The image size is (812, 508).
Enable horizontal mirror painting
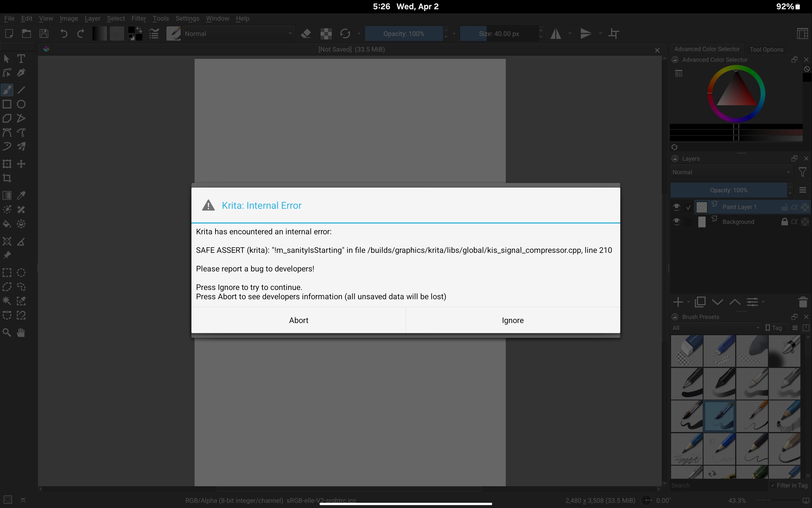click(x=556, y=33)
